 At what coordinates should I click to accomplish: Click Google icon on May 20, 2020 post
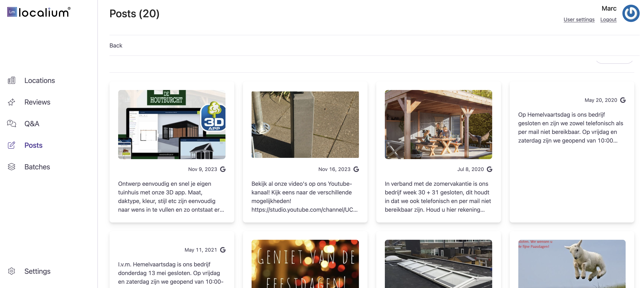coord(623,100)
